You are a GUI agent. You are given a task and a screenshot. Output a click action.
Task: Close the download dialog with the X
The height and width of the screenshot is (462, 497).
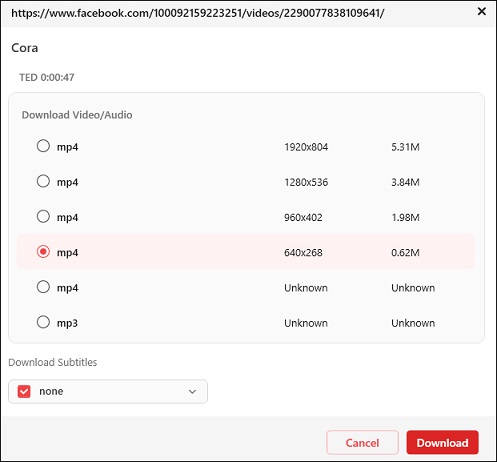click(x=482, y=12)
